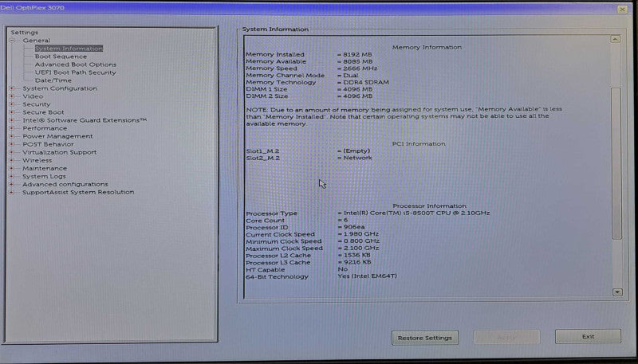The height and width of the screenshot is (364, 638).
Task: Select the POST Behavior label
Action: pos(48,144)
